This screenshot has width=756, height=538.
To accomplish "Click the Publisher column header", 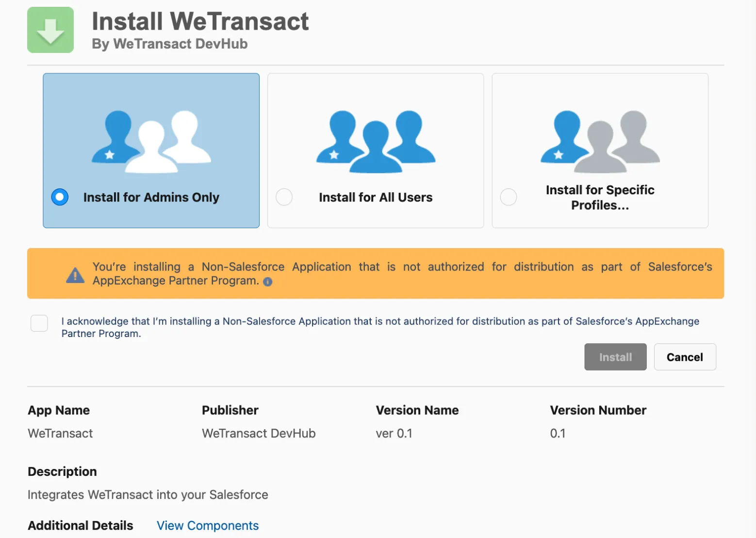I will [x=230, y=410].
